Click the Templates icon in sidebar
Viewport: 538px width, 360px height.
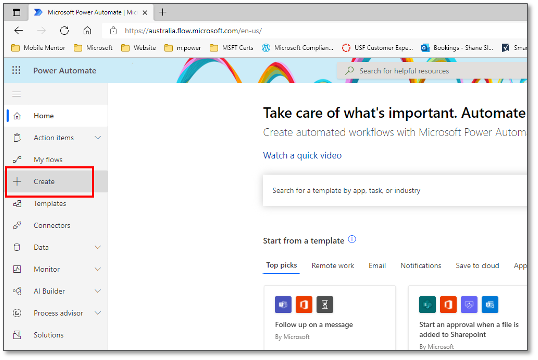[x=17, y=204]
